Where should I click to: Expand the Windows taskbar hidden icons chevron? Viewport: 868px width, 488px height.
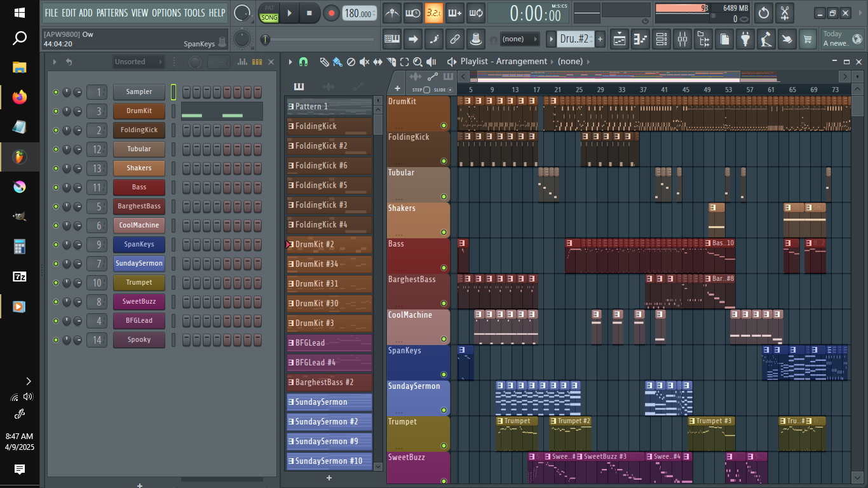click(x=28, y=381)
